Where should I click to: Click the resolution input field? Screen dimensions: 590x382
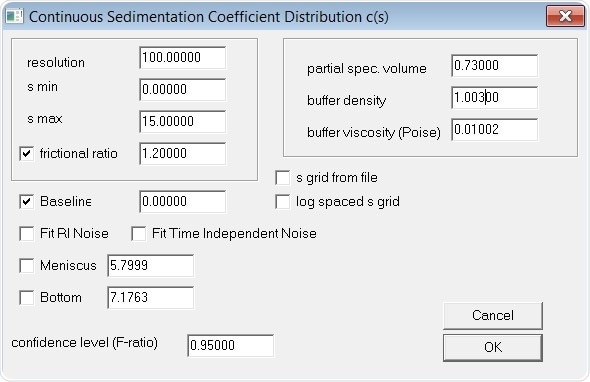182,58
